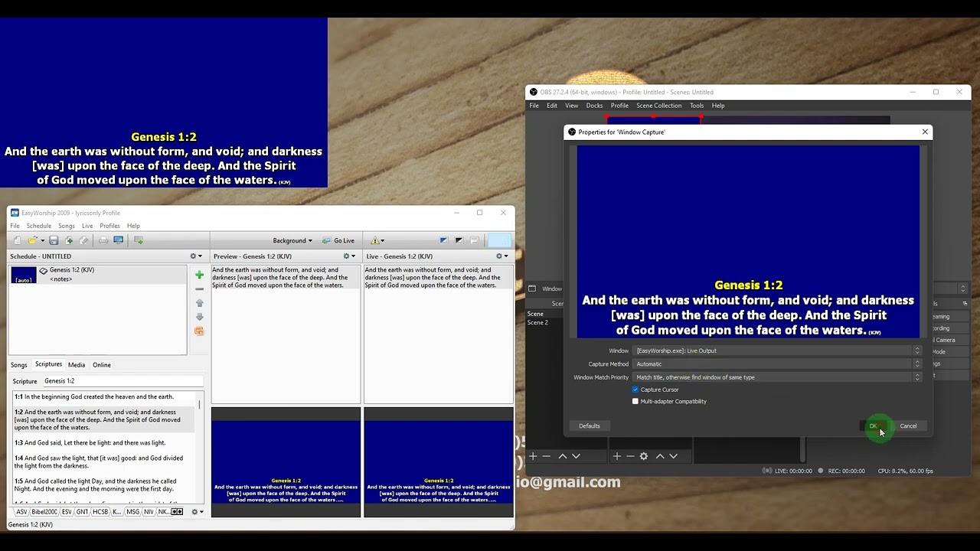This screenshot has height=551, width=980.
Task: Click the orange duplicate item icon beside schedule
Action: (x=200, y=331)
